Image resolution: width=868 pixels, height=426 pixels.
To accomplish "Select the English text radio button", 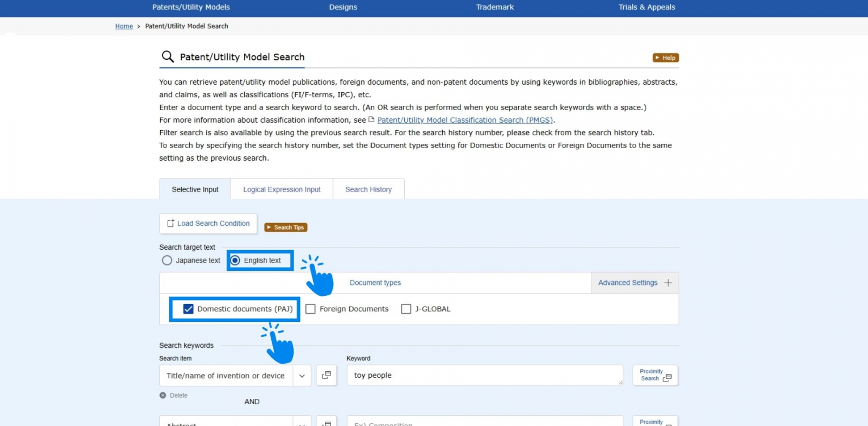I will click(x=235, y=260).
